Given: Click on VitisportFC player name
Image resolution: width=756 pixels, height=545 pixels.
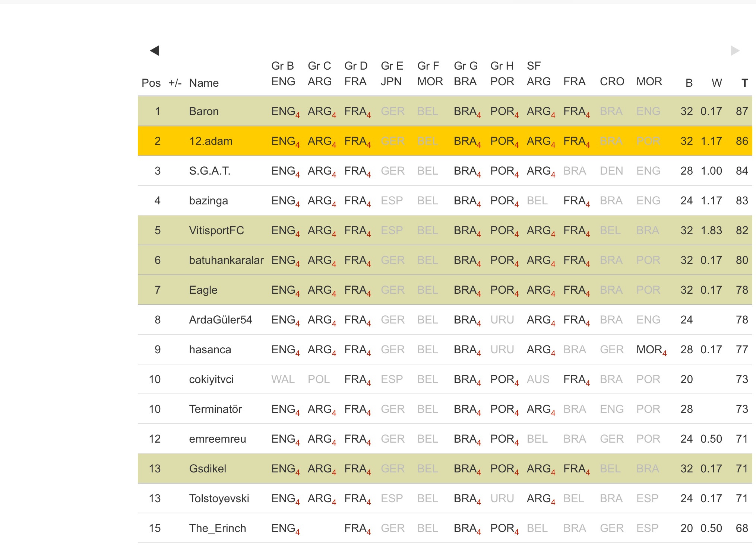Looking at the screenshot, I should click(216, 230).
